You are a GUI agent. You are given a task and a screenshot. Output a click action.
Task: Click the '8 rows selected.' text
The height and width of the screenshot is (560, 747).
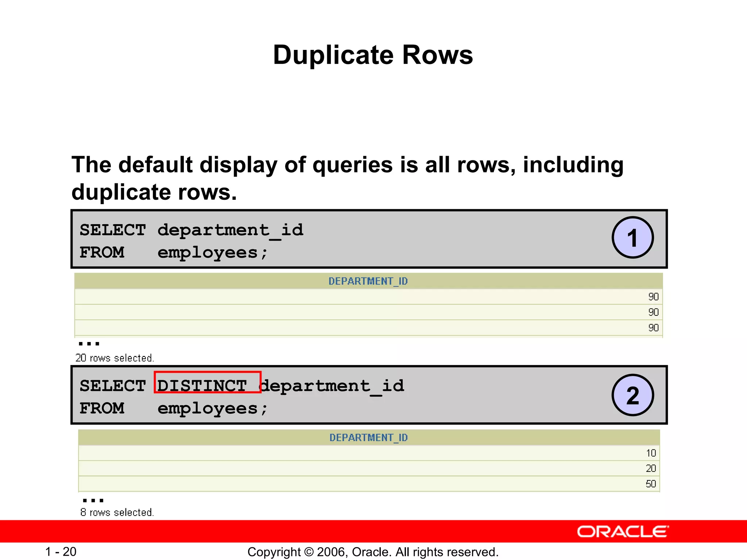point(117,513)
